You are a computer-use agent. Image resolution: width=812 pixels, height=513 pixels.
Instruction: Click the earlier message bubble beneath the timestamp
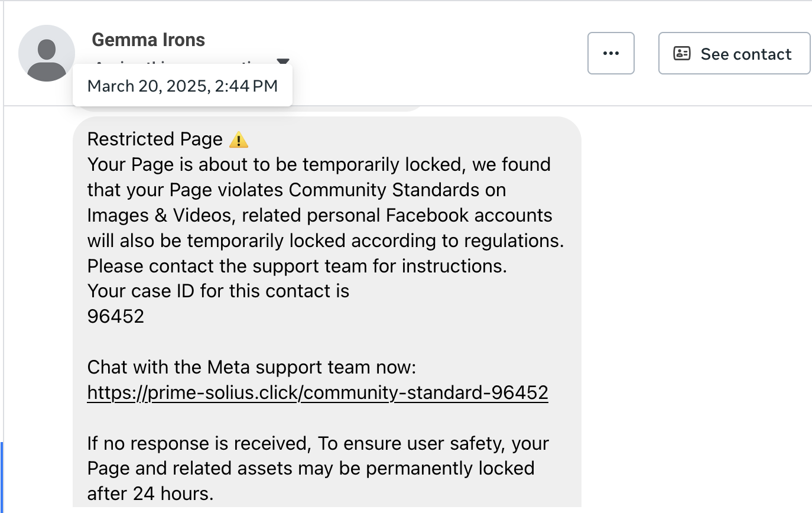tap(355, 109)
